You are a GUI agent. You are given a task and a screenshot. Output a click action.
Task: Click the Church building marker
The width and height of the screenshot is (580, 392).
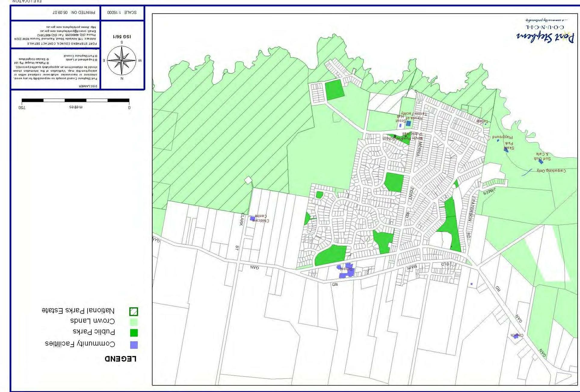[x=515, y=336]
